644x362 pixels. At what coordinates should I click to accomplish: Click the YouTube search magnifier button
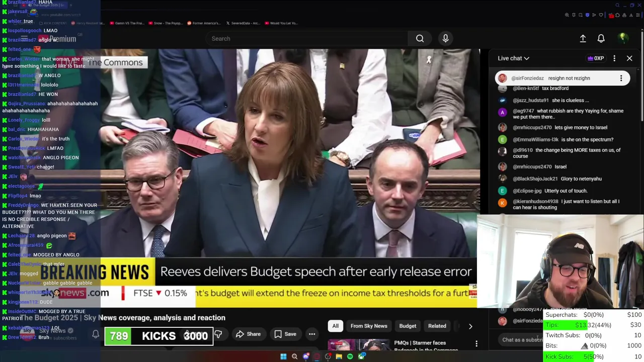(420, 39)
